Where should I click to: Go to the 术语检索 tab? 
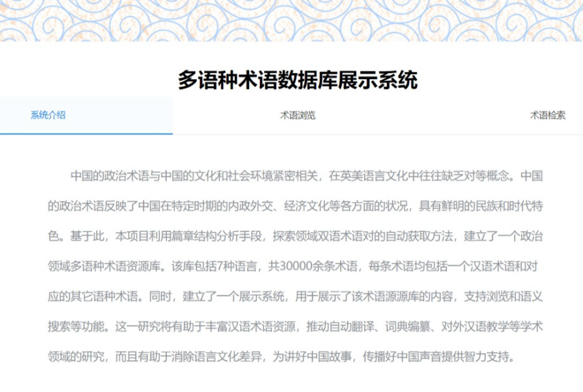[547, 115]
